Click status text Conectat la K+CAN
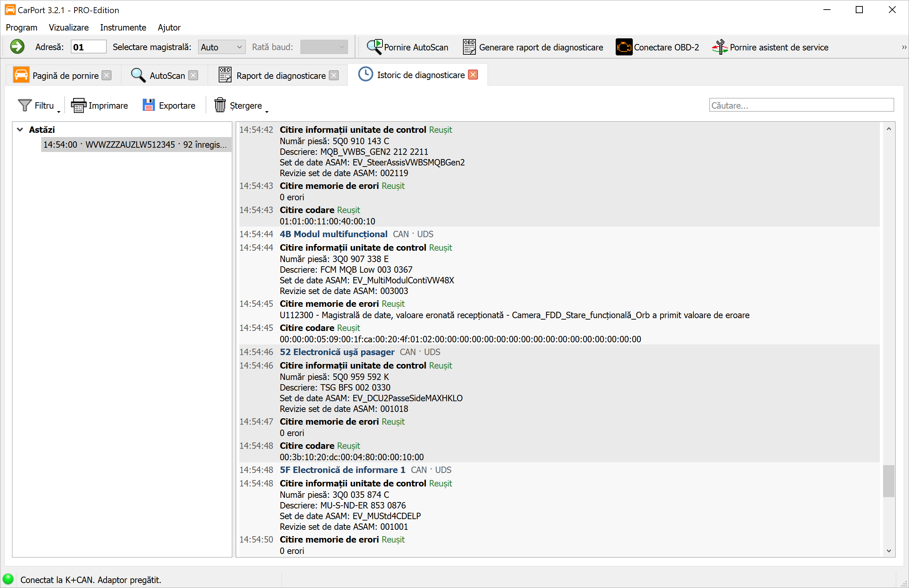909x588 pixels. (x=57, y=579)
